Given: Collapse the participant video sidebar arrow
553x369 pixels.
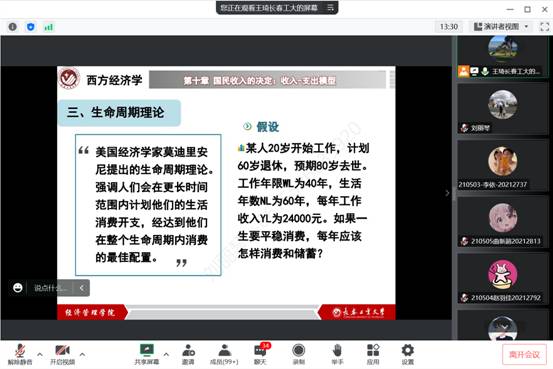Looking at the screenshot, I should [447, 193].
